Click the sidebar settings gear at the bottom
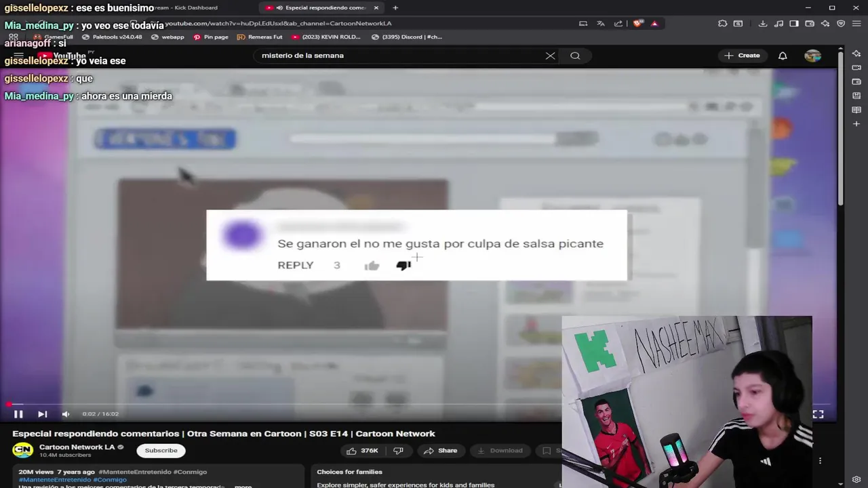This screenshot has height=488, width=868. [x=856, y=480]
